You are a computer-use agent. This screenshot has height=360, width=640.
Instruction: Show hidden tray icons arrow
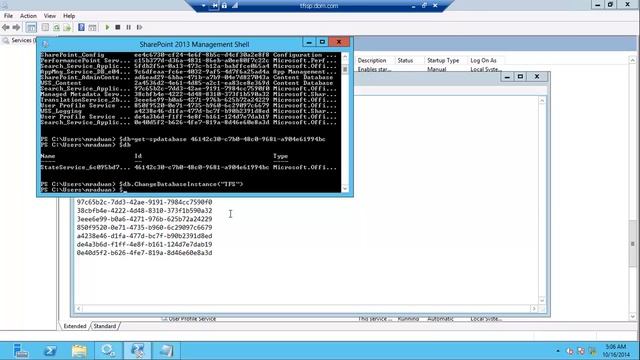click(558, 351)
